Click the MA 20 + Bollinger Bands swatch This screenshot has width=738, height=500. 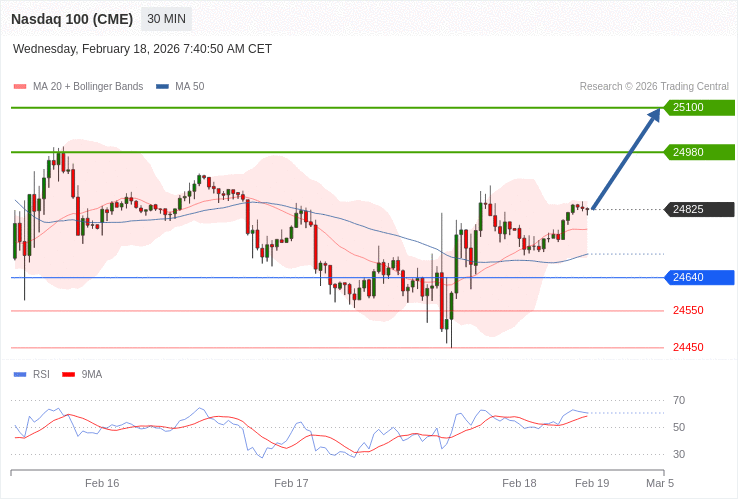click(20, 87)
